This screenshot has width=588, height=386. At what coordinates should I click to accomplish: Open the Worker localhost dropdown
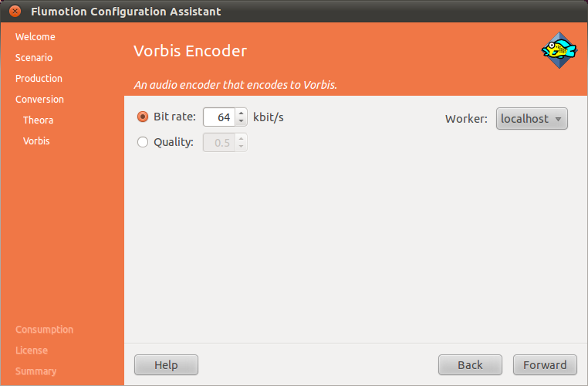click(x=532, y=119)
